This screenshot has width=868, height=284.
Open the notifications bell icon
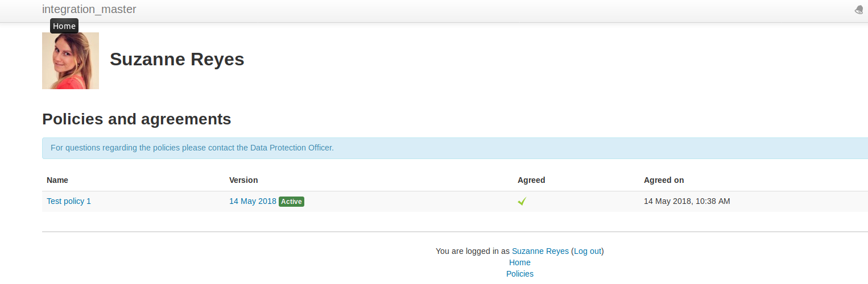[859, 10]
